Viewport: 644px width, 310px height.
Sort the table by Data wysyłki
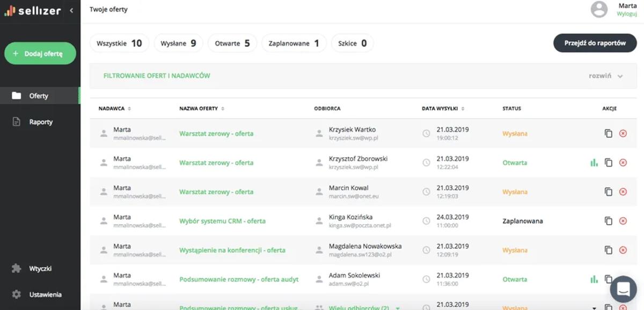443,108
